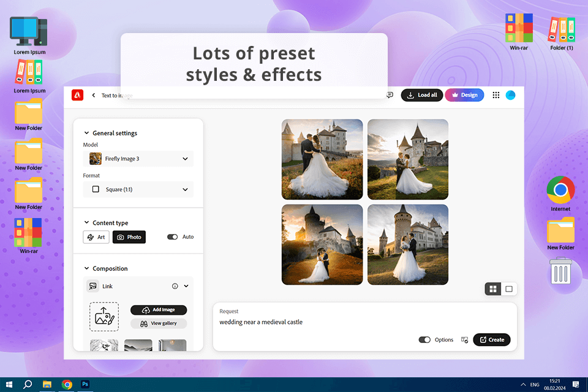Select bottom-left sunset wedding image
Screen dimensions: 588x392
coord(322,244)
